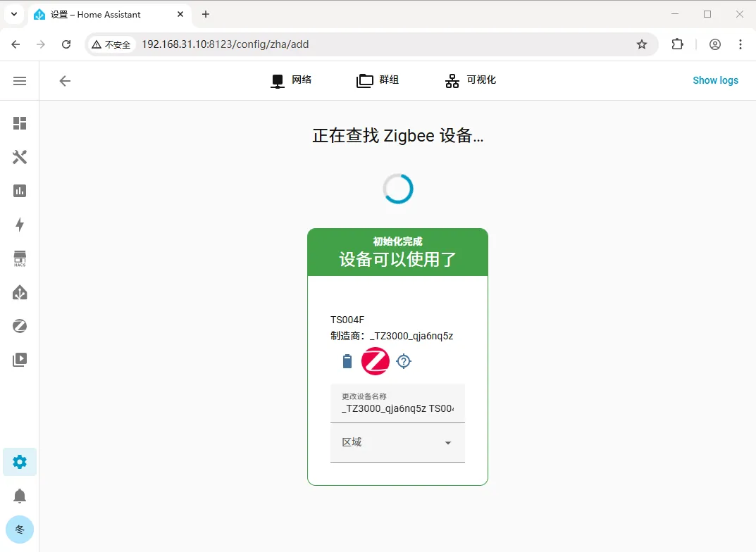Switch to the 群组 tab
The height and width of the screenshot is (552, 756).
point(378,80)
